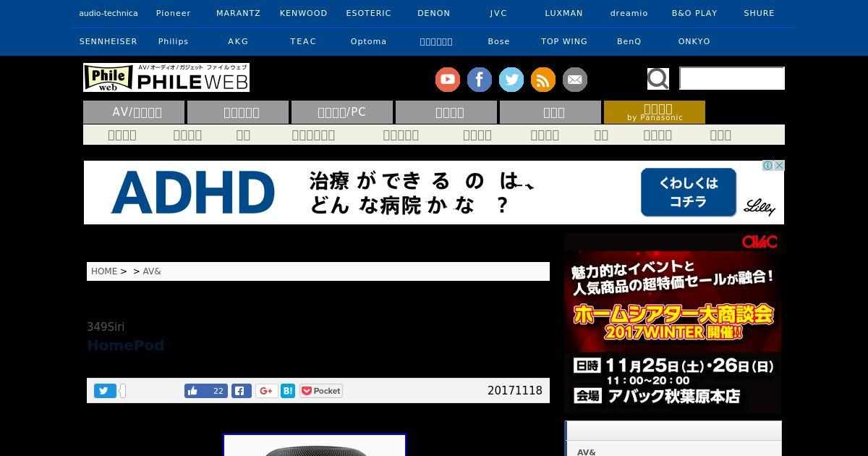Go to HOME in the breadcrumb

coord(104,271)
